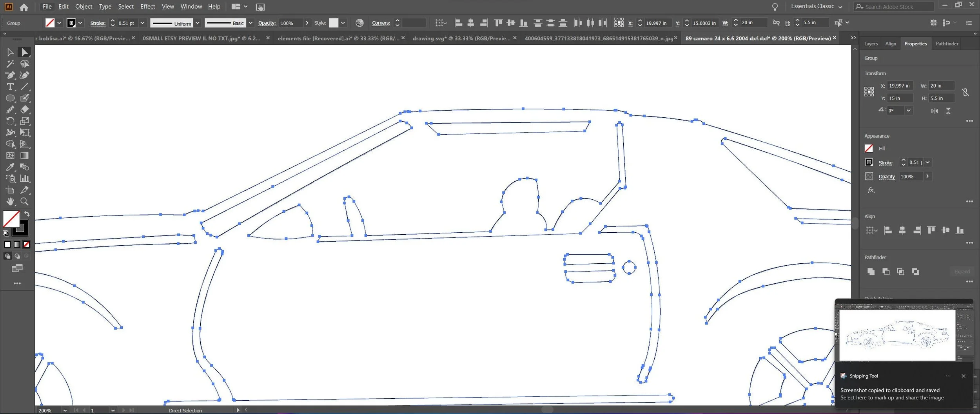Click the Unite pathfinder icon
The width and height of the screenshot is (980, 414).
pos(871,272)
